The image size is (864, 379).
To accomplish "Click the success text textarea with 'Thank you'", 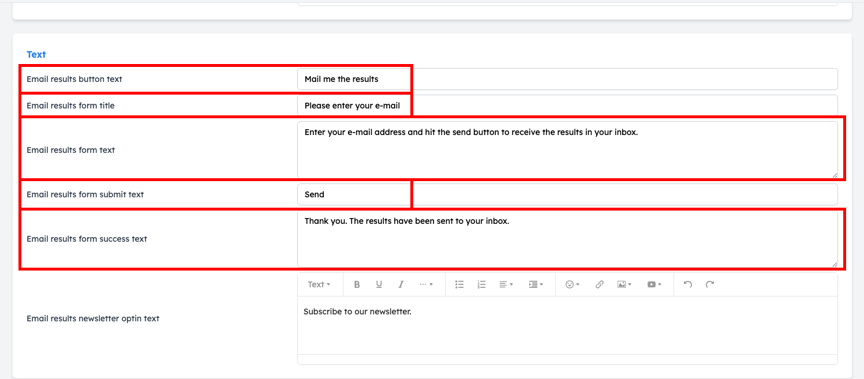I will pos(568,239).
